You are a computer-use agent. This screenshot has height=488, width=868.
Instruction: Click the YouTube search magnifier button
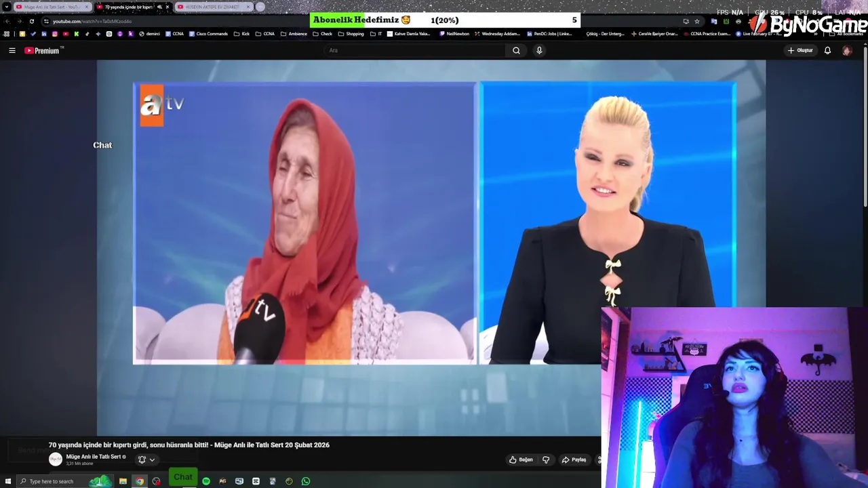[516, 50]
